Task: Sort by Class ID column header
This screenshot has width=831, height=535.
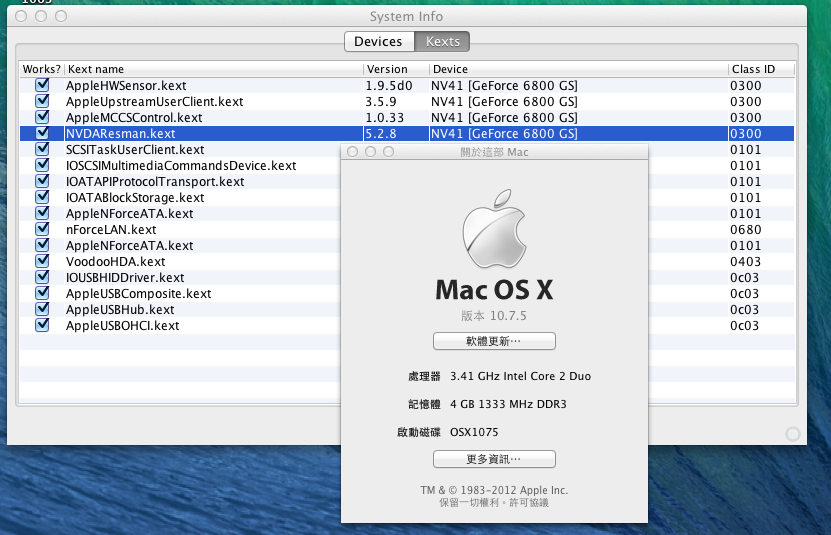Action: (x=762, y=69)
